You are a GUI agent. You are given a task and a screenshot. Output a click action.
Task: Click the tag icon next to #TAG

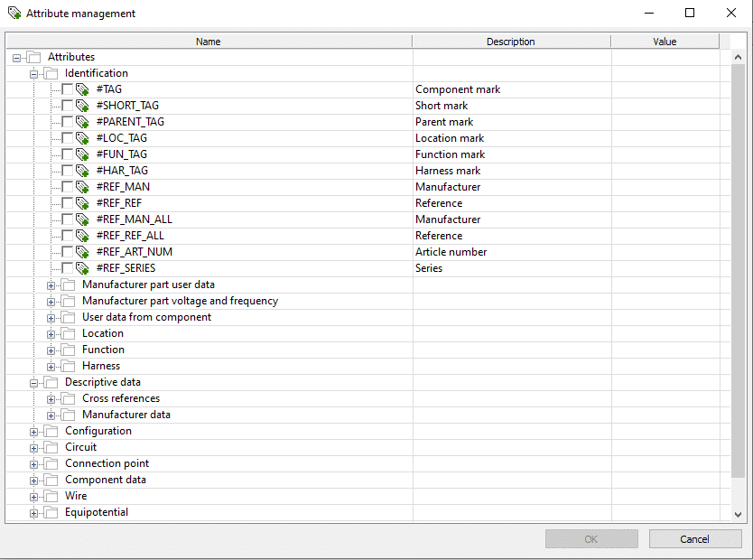83,89
